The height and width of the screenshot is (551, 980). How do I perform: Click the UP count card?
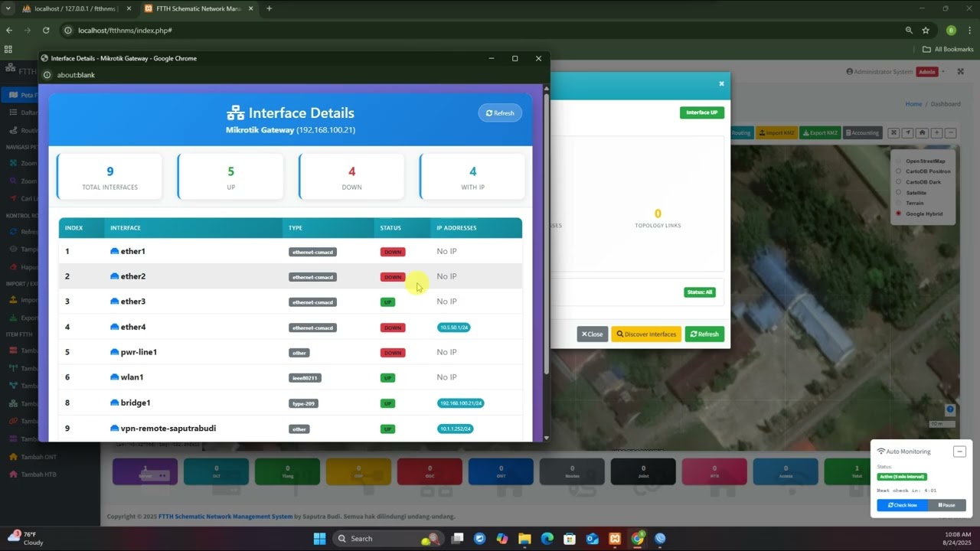[230, 177]
